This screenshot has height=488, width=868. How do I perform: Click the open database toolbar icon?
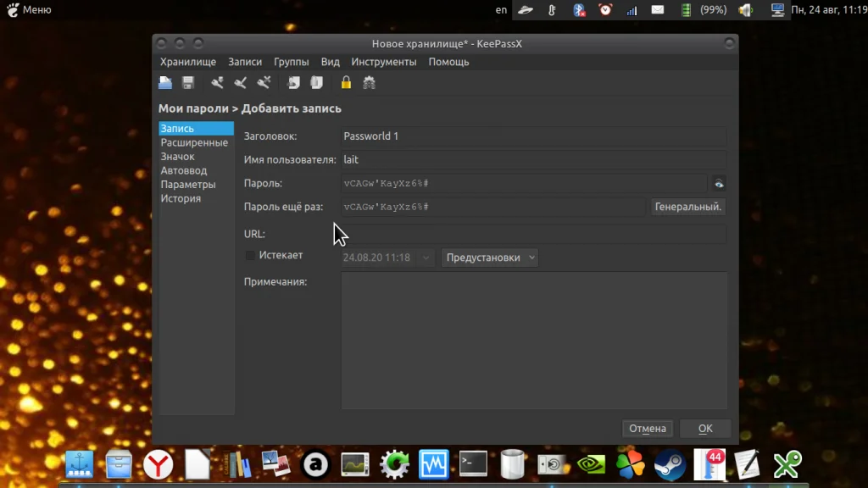coord(165,83)
